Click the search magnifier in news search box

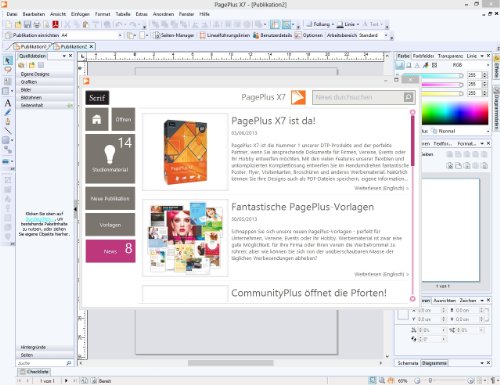point(409,97)
